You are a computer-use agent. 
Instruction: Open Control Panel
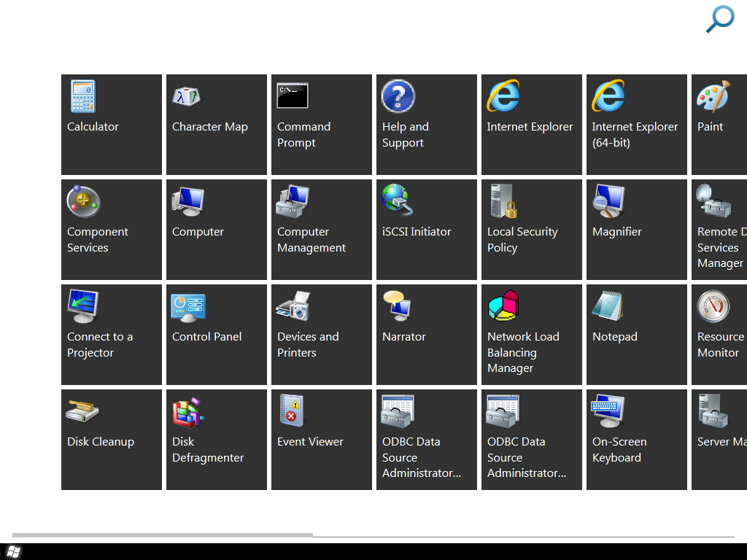pyautogui.click(x=217, y=335)
